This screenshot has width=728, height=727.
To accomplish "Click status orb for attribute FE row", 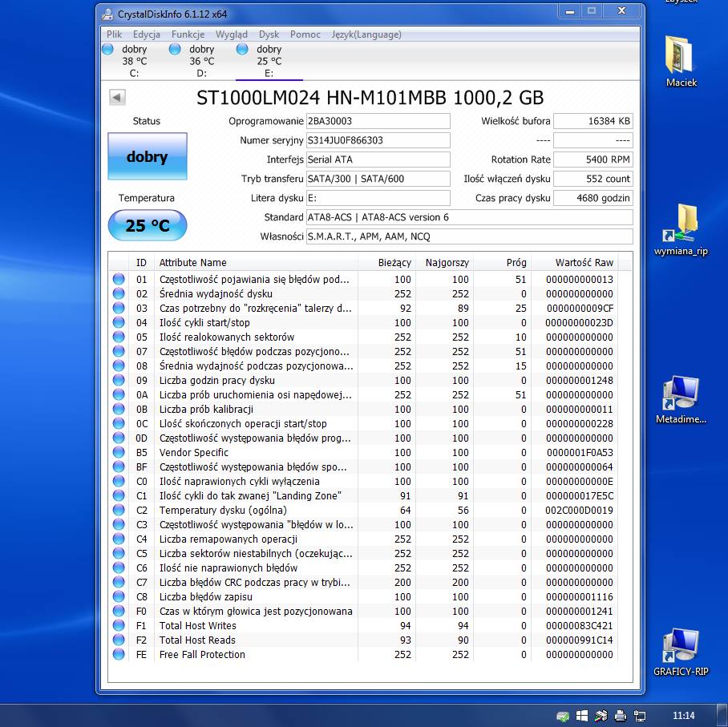I will 119,654.
